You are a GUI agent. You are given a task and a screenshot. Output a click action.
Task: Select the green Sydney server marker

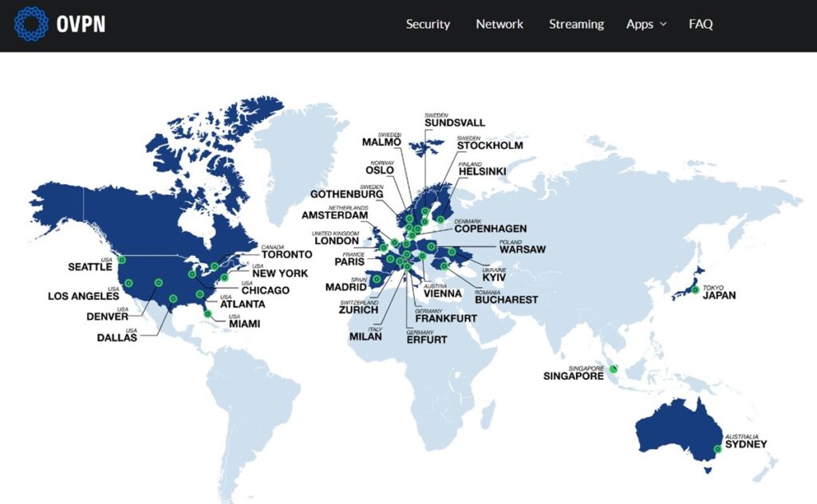pos(717,449)
